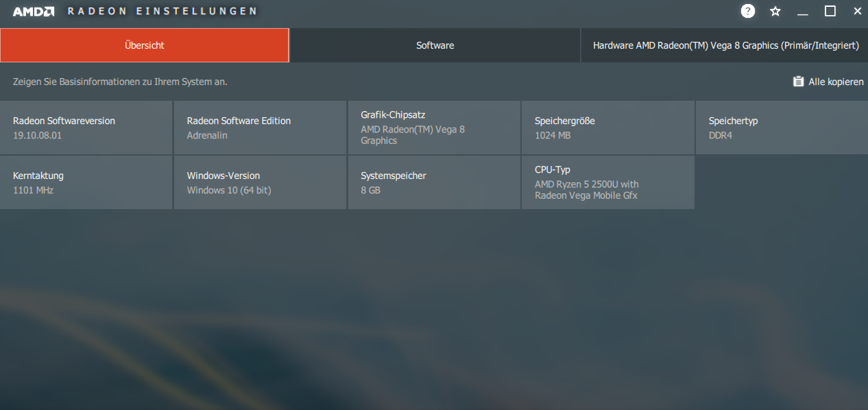Viewport: 868px width, 410px height.
Task: Open the Software tab
Action: [435, 45]
